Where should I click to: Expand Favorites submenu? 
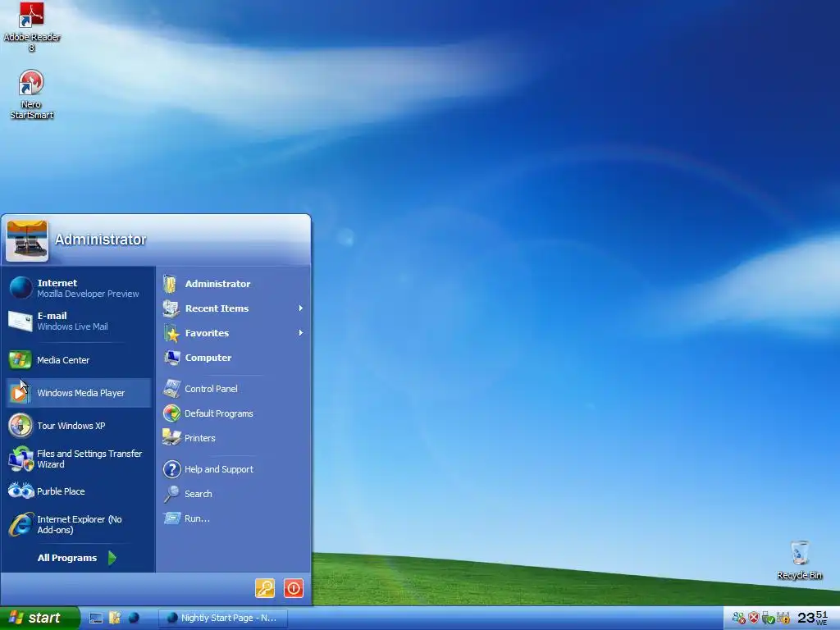[234, 333]
